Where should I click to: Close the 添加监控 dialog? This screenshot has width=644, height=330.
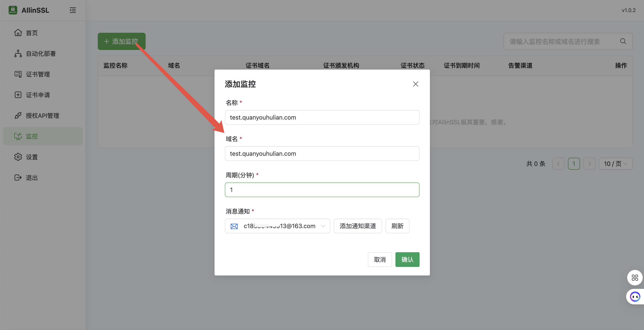415,84
